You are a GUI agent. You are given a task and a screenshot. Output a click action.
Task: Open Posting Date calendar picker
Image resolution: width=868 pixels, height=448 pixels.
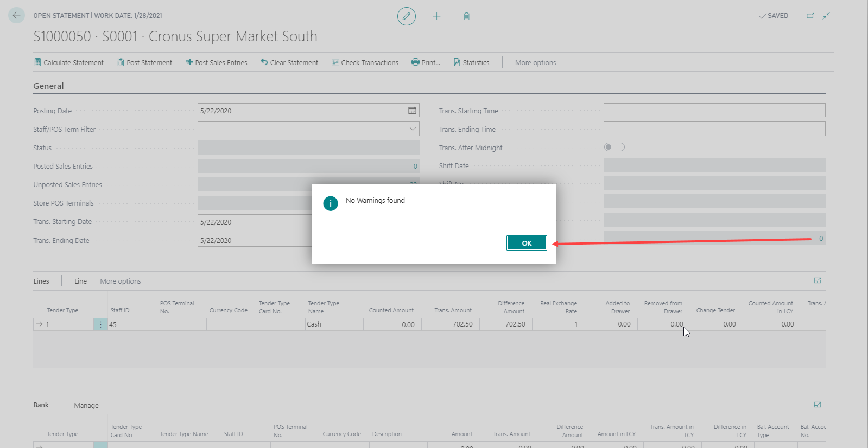point(412,111)
